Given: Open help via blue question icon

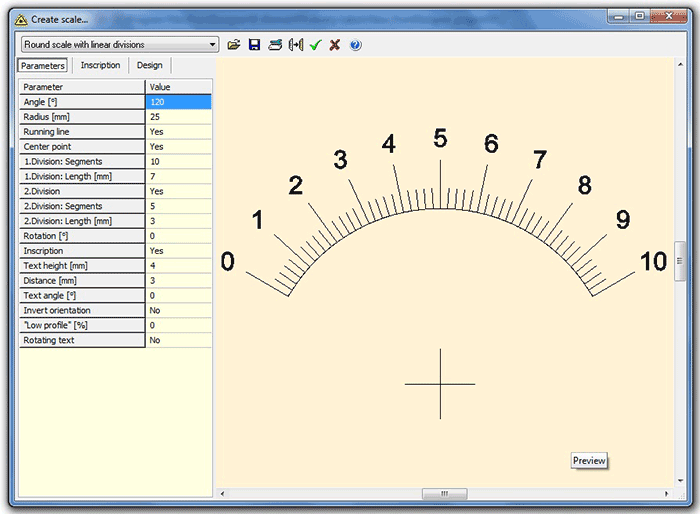Looking at the screenshot, I should pos(355,45).
